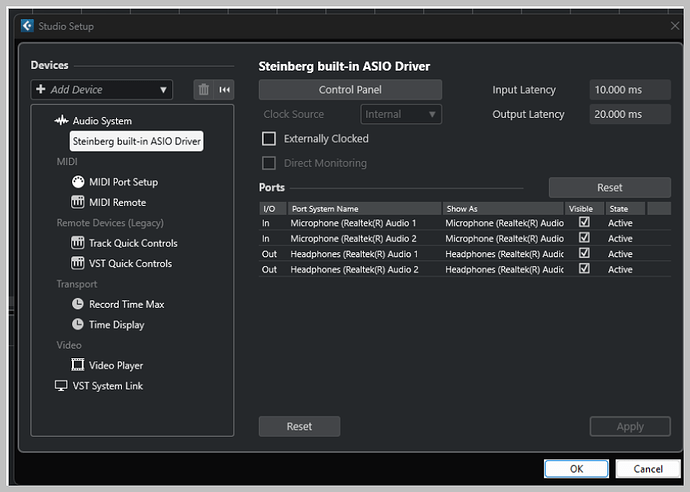Click the Record Time Max clock icon
This screenshot has height=492, width=690.
(x=78, y=304)
